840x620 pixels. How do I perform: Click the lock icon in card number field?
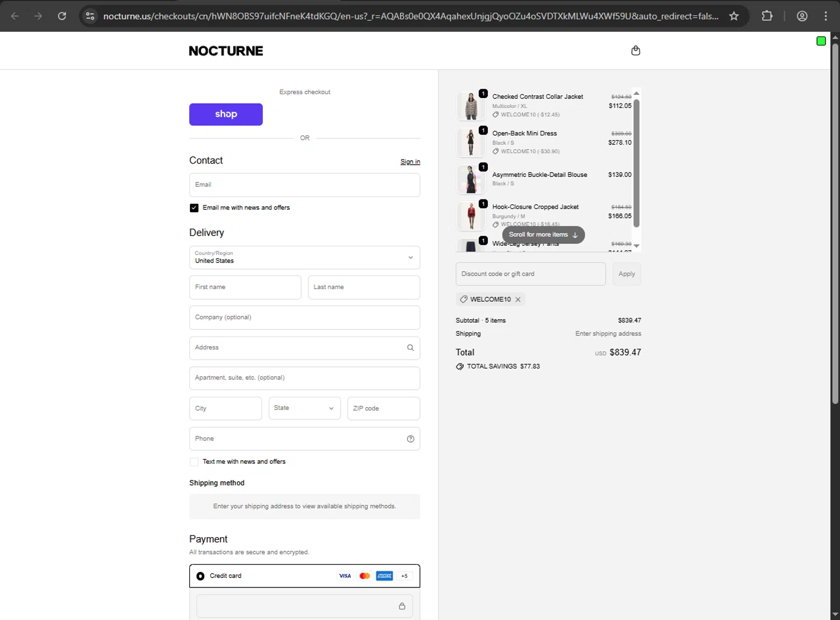[x=402, y=606]
